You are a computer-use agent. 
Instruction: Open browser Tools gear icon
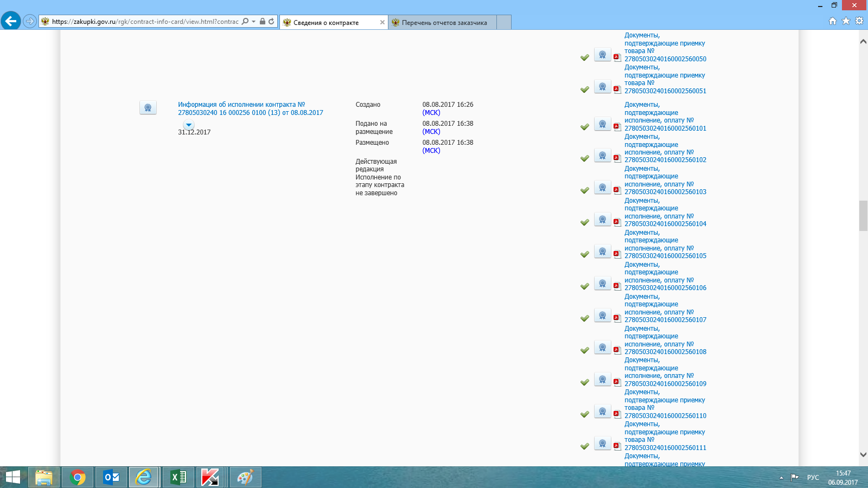click(x=859, y=21)
